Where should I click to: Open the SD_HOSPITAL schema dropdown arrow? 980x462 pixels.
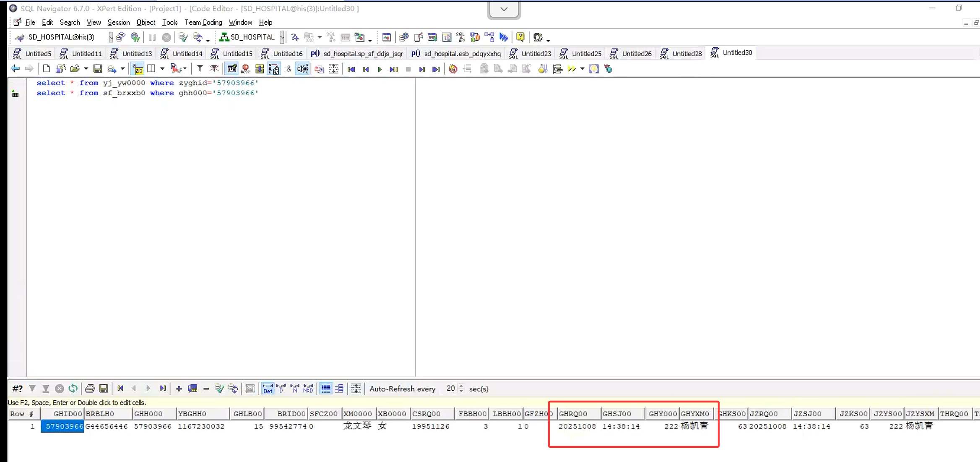pyautogui.click(x=282, y=37)
